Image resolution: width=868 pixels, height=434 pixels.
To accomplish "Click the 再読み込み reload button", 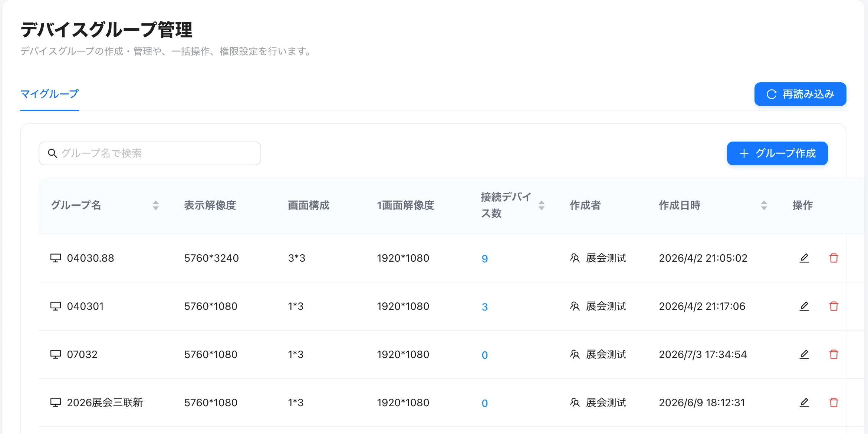I will coord(800,94).
